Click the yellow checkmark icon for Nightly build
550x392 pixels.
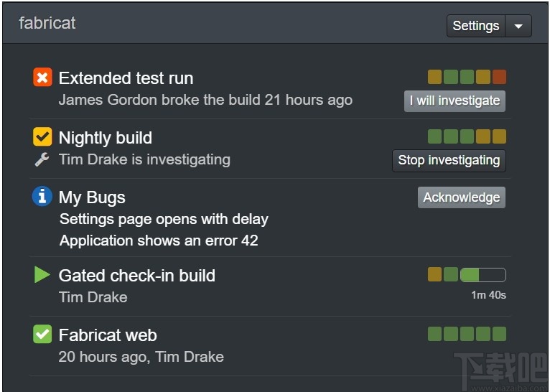(42, 136)
